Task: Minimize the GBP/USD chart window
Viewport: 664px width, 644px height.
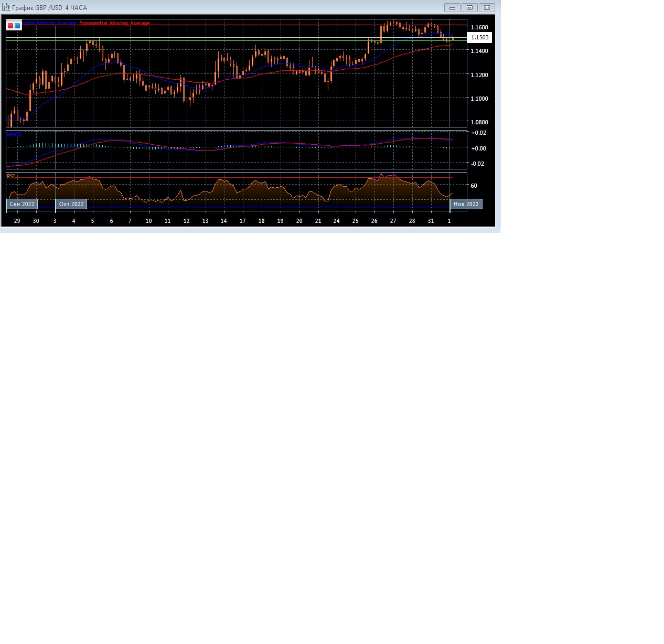Action: (x=452, y=7)
